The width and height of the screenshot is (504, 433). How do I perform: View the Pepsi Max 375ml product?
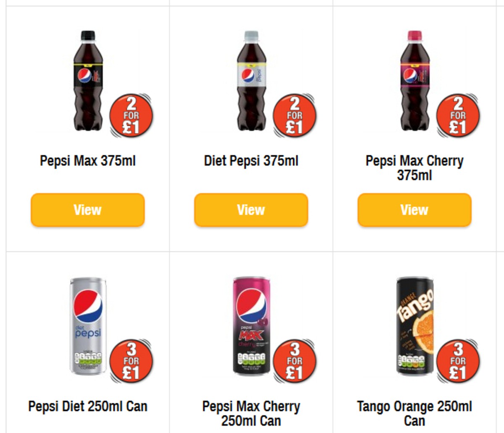pyautogui.click(x=87, y=210)
